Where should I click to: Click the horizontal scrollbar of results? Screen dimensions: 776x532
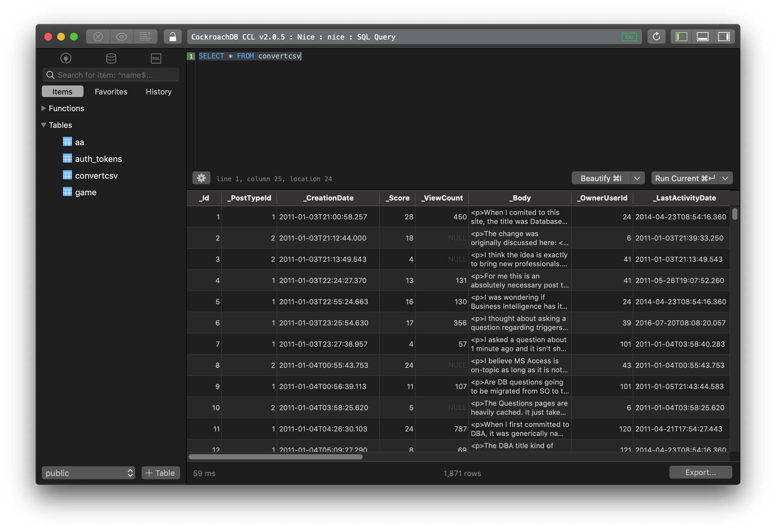point(276,457)
